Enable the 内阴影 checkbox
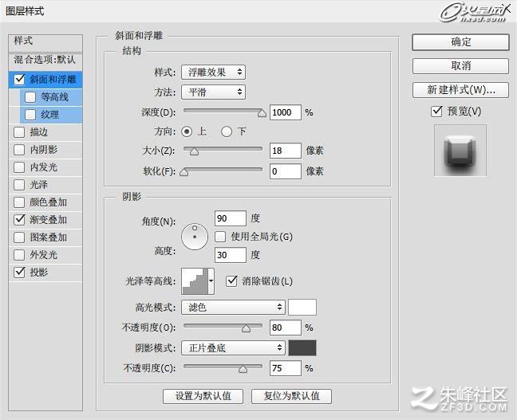517x420 pixels. coord(19,150)
